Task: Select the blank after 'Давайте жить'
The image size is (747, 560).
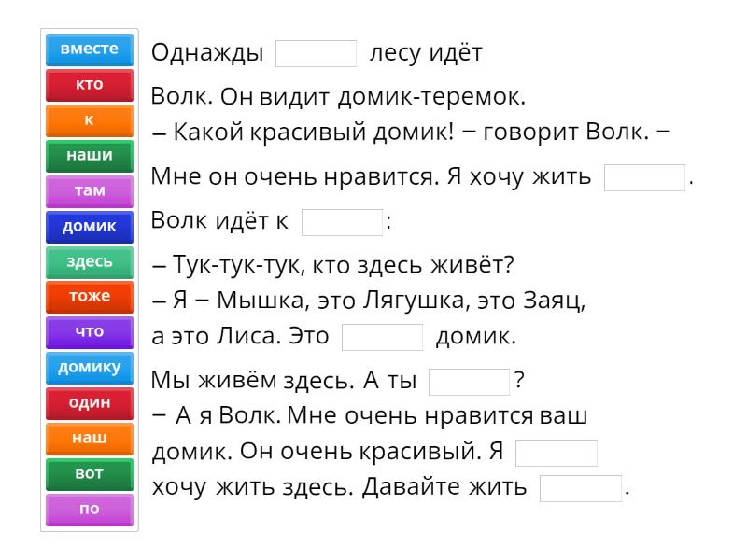Action: (581, 489)
